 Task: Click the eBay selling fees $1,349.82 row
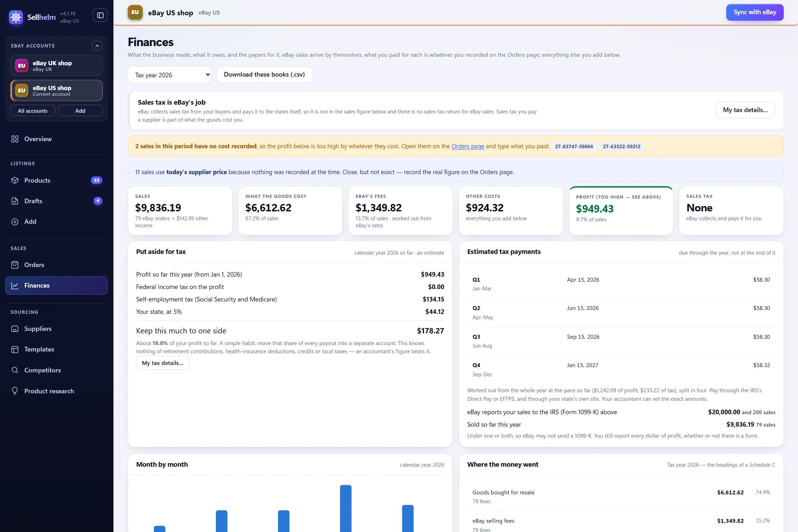coord(621,522)
